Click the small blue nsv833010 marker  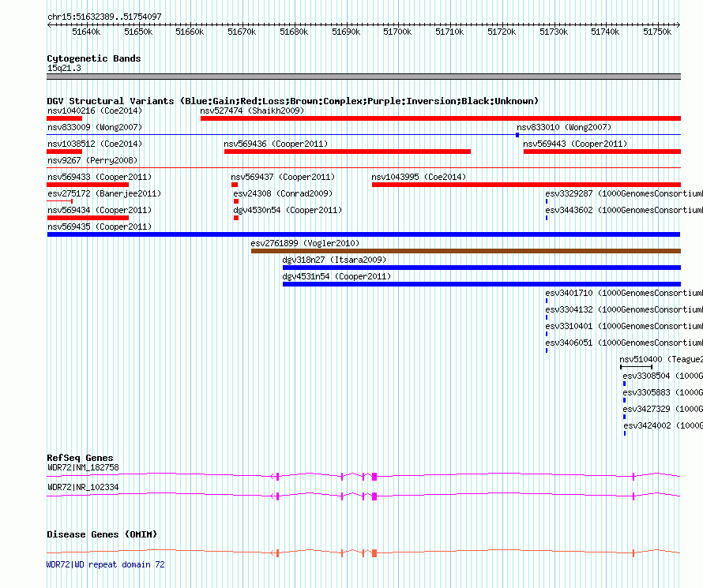(x=517, y=135)
